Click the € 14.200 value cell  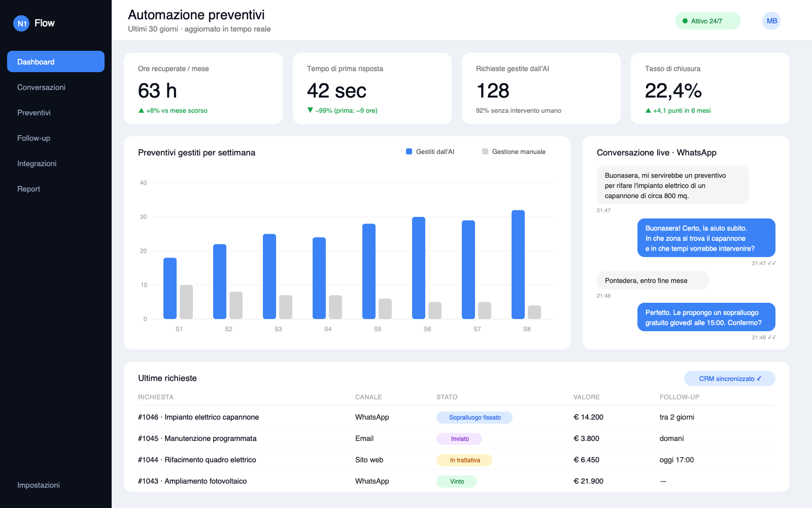point(588,417)
